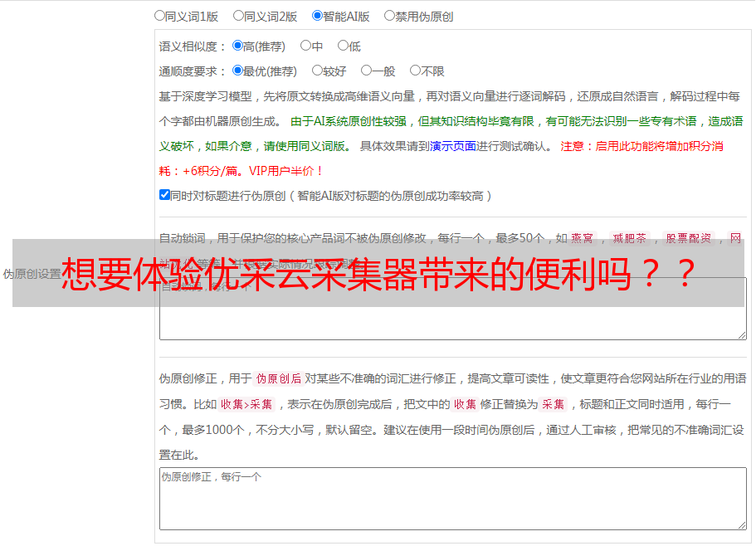Viewport: 756px width, 546px height.
Task: Set 通顺度要求 to 一般
Action: coord(367,71)
